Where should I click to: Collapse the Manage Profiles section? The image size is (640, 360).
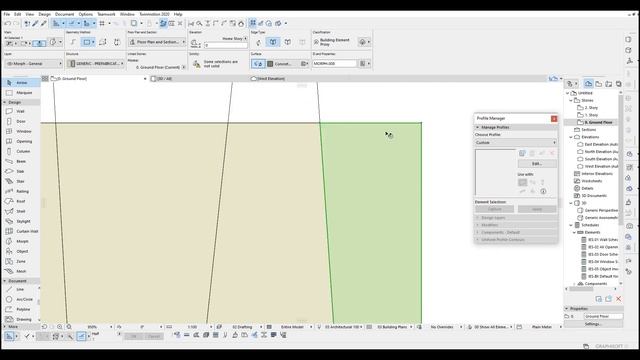(516, 127)
